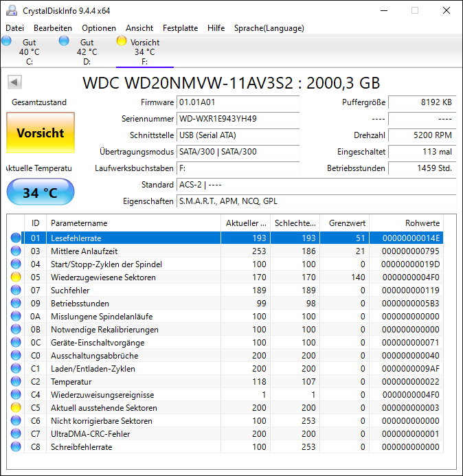The width and height of the screenshot is (463, 476).
Task: Open the Optionen menu
Action: click(x=99, y=28)
